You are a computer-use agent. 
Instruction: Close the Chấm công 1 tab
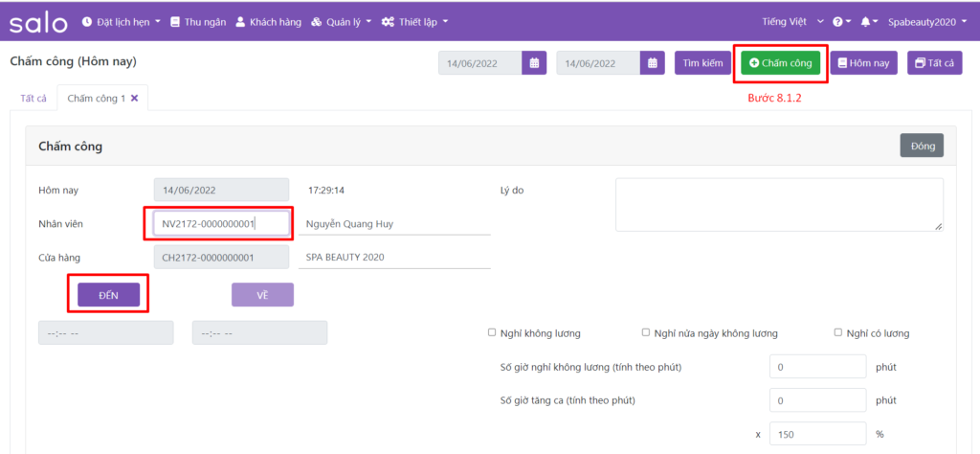135,98
